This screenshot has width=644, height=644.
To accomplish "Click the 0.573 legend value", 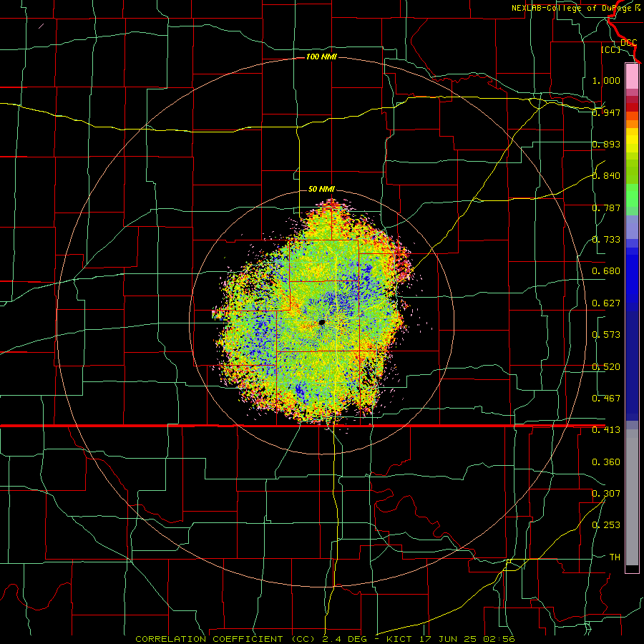I will (x=606, y=335).
